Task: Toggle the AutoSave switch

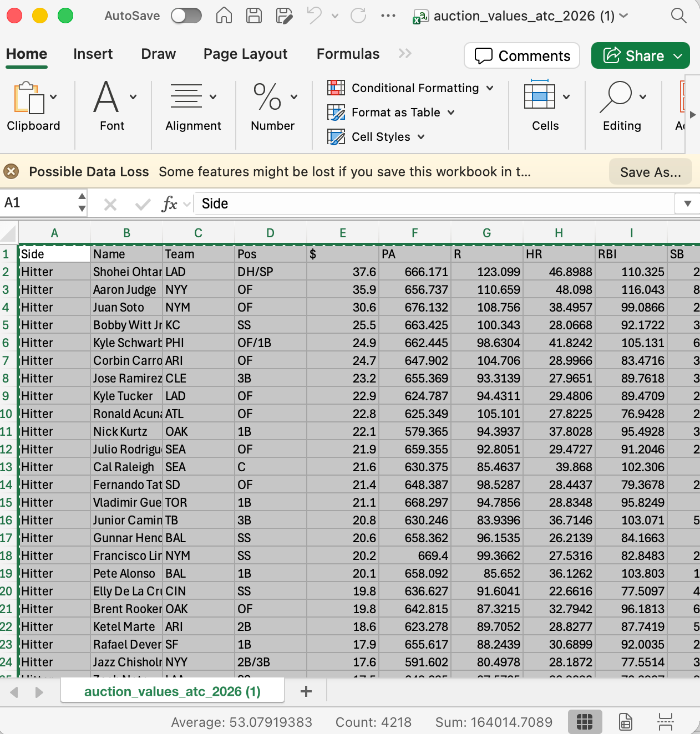Action: 186,16
